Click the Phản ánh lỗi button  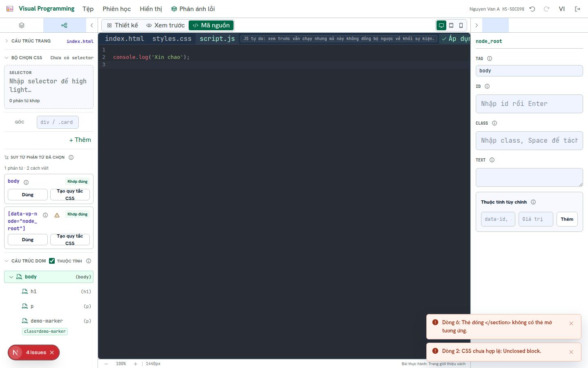193,9
